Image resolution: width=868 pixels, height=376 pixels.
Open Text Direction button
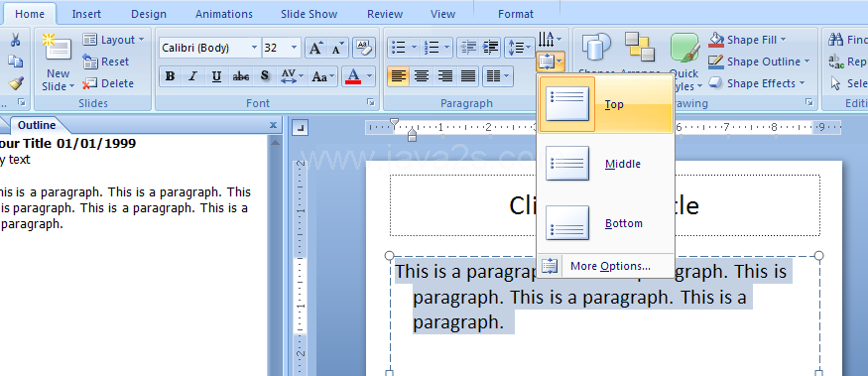pyautogui.click(x=551, y=40)
